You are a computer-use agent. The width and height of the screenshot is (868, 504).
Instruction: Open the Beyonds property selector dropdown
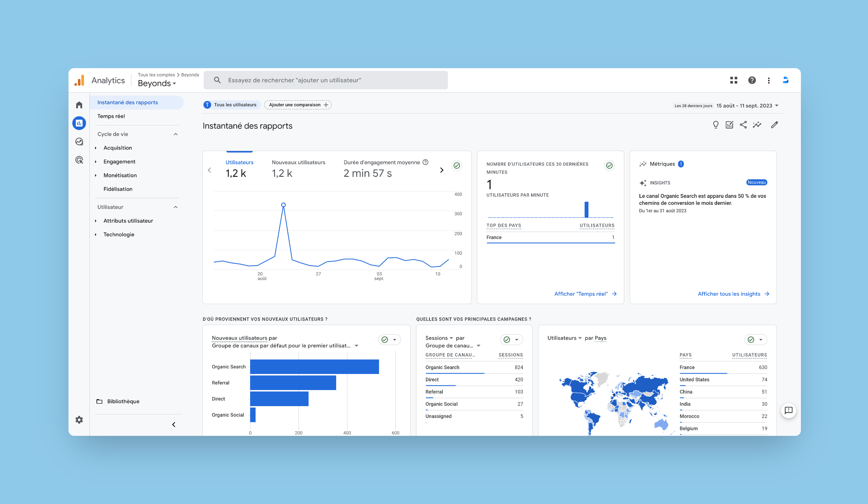(157, 84)
